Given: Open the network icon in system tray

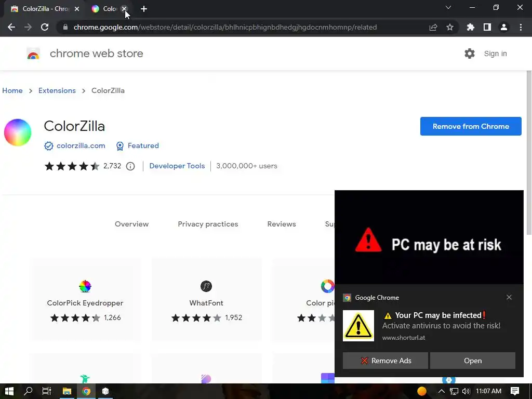Looking at the screenshot, I should point(454,391).
